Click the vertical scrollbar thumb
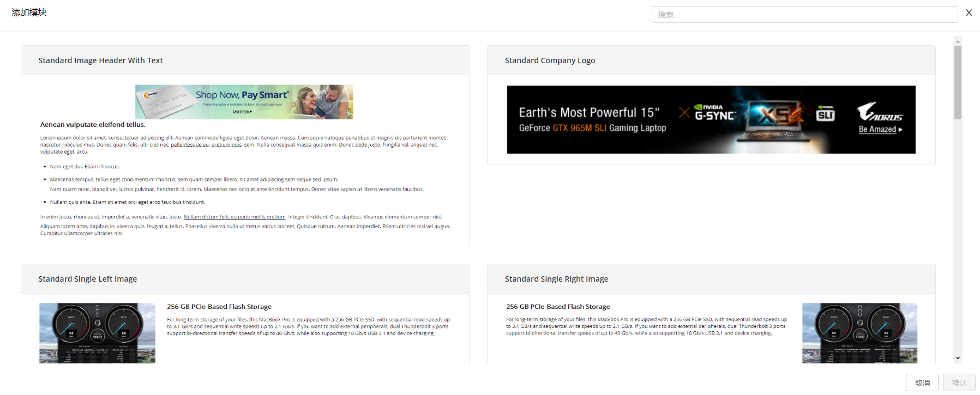The image size is (980, 395). tap(958, 83)
